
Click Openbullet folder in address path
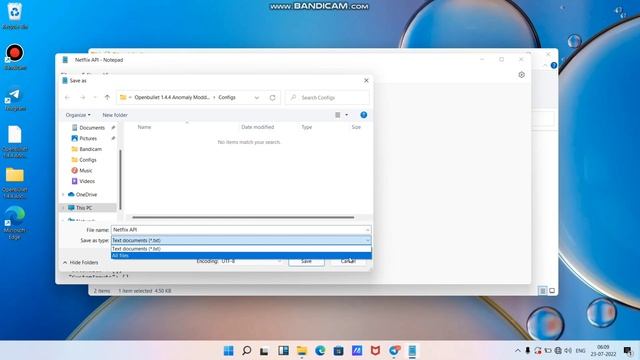click(172, 98)
